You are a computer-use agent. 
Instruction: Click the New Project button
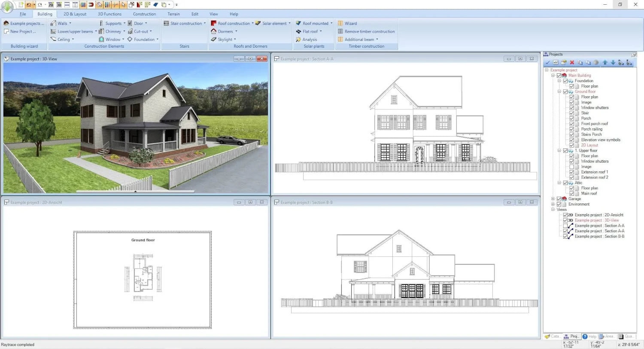(20, 31)
